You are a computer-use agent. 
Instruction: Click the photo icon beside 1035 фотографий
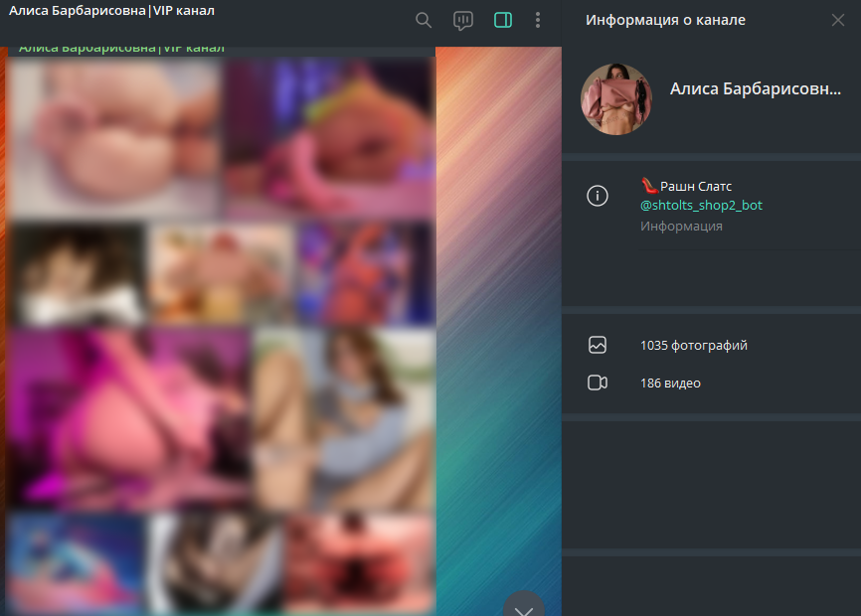tap(597, 346)
